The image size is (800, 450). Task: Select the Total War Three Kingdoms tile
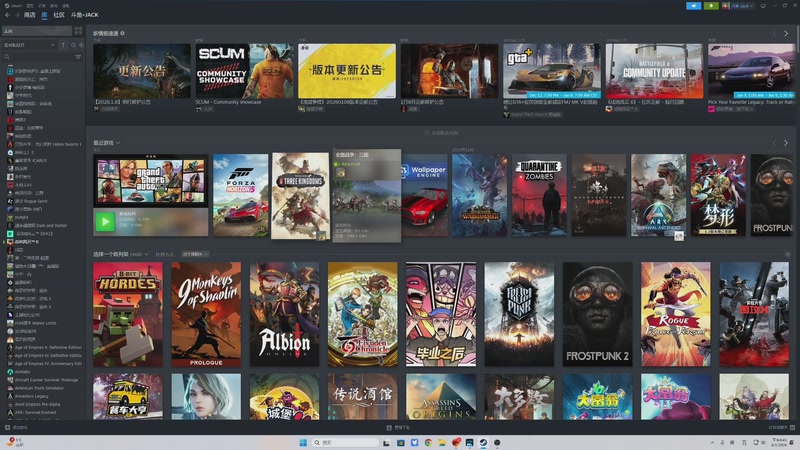pos(301,196)
